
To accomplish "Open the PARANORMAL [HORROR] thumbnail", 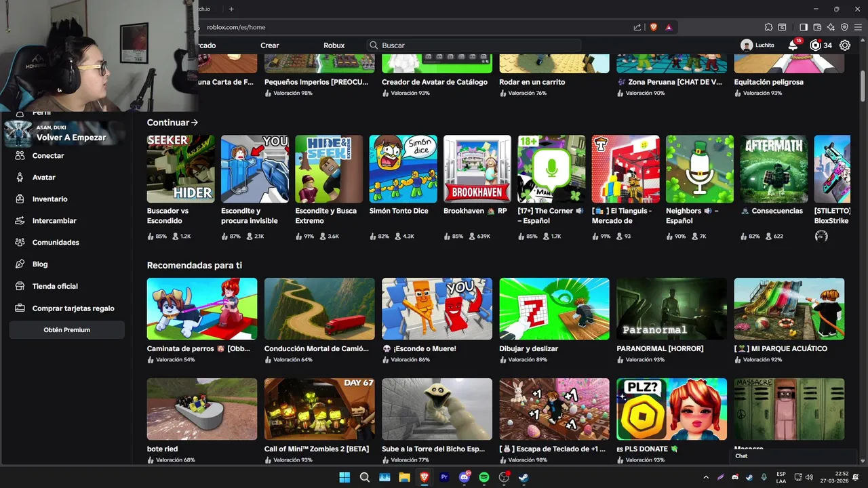I will [x=672, y=309].
